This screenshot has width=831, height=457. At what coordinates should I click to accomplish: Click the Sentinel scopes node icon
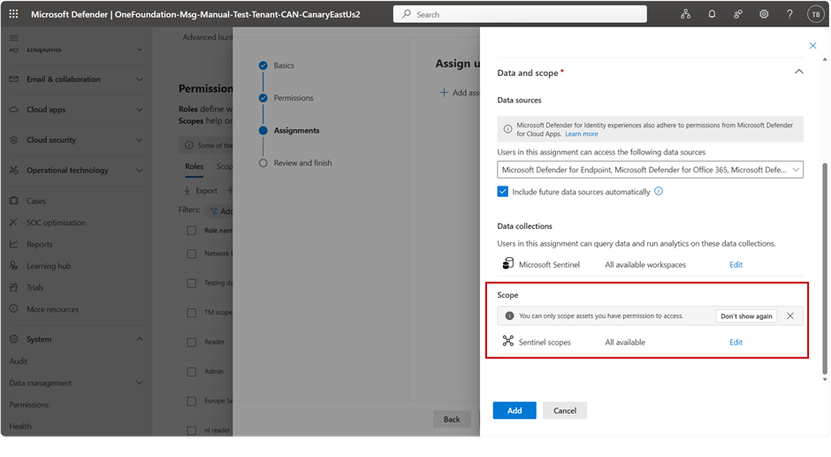coord(508,341)
